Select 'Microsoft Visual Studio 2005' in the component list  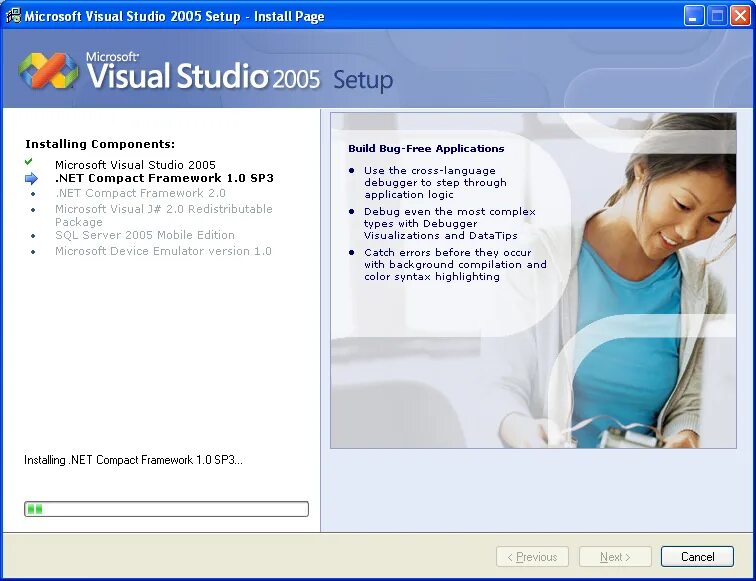coord(135,165)
